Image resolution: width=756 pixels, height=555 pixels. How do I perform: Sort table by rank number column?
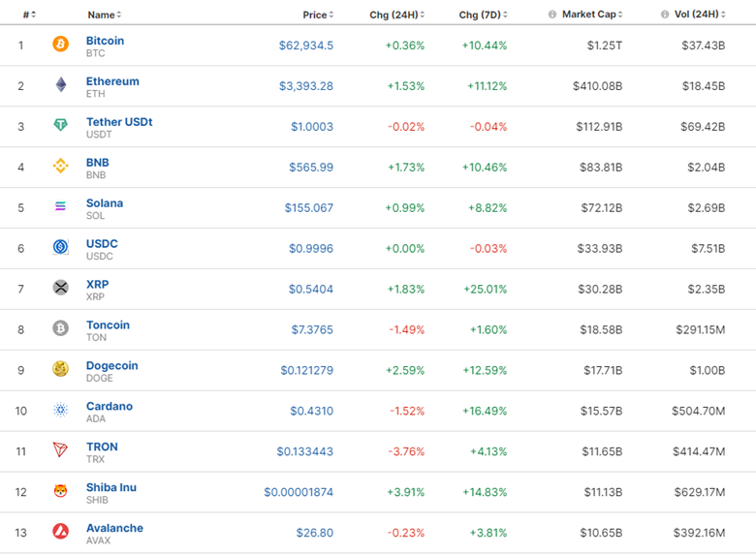pyautogui.click(x=29, y=15)
